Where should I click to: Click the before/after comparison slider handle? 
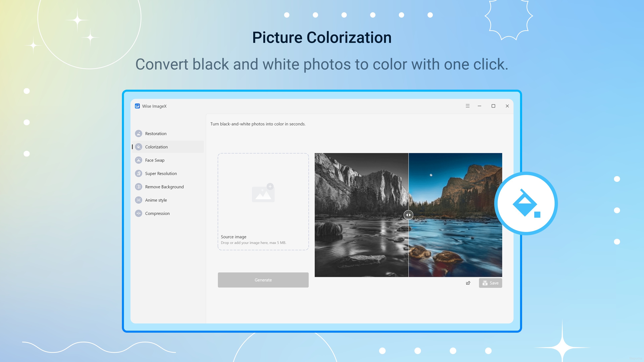click(x=408, y=215)
